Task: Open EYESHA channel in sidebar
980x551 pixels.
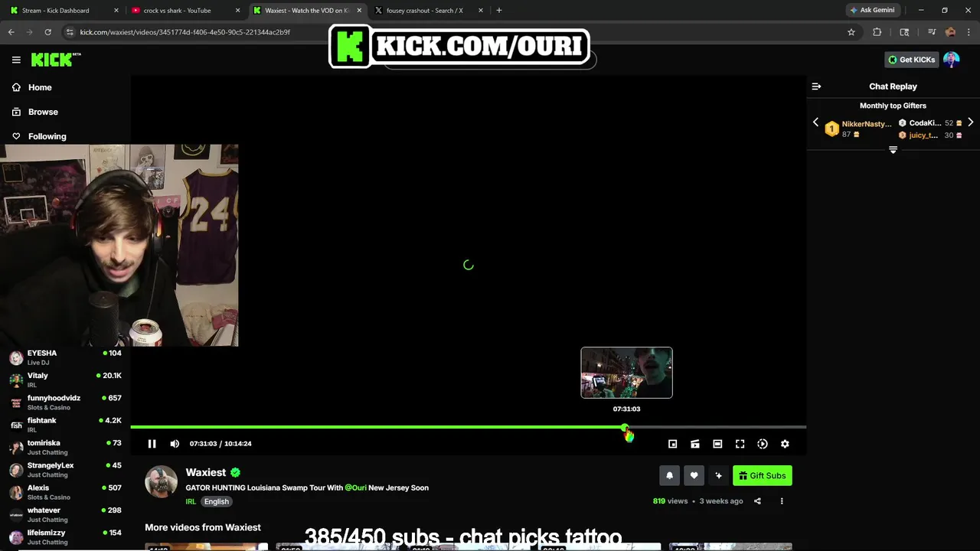Action: (x=65, y=357)
